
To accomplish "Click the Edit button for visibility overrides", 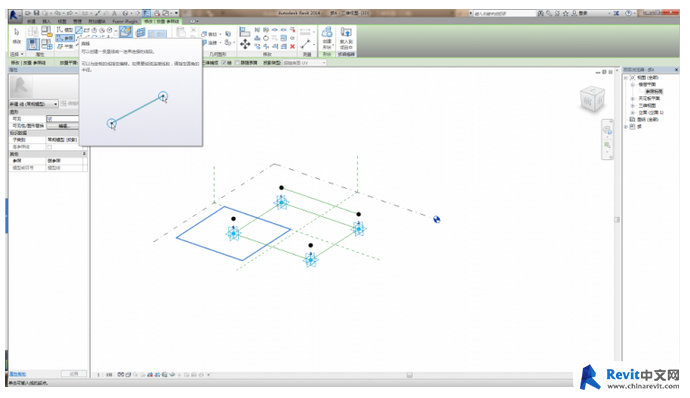I will coord(62,126).
